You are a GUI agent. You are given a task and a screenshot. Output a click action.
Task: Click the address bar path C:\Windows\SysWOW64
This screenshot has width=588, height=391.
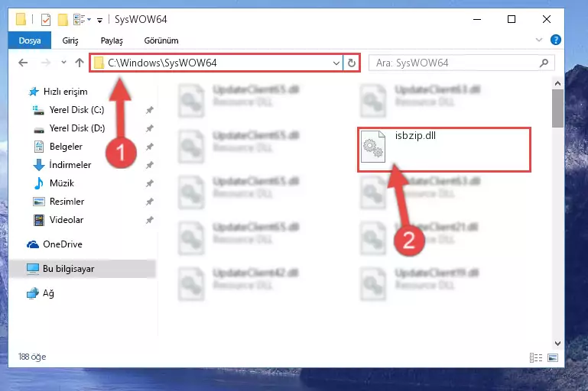pyautogui.click(x=162, y=63)
